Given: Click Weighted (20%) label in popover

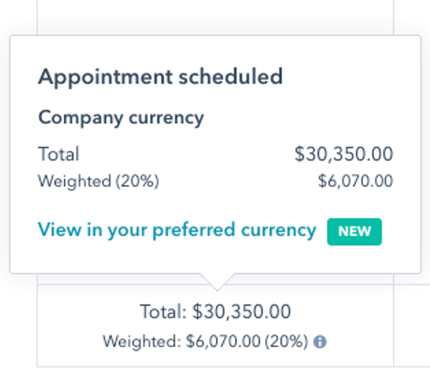Looking at the screenshot, I should click(x=99, y=182).
